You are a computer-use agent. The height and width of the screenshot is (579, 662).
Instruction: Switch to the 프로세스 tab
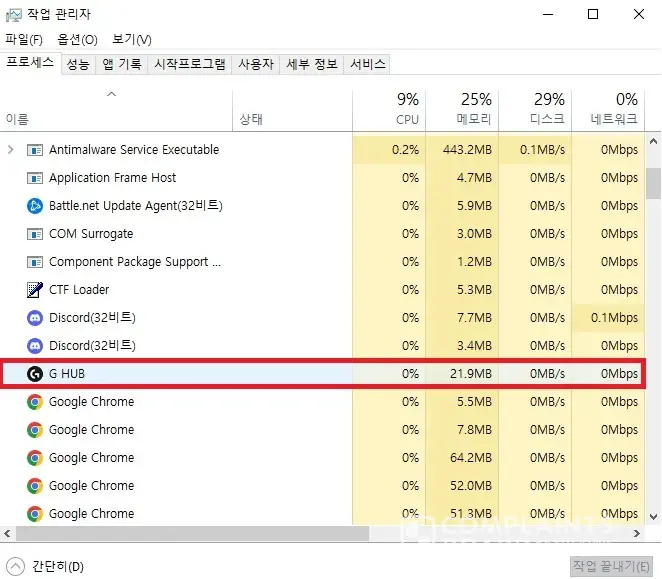coord(30,63)
